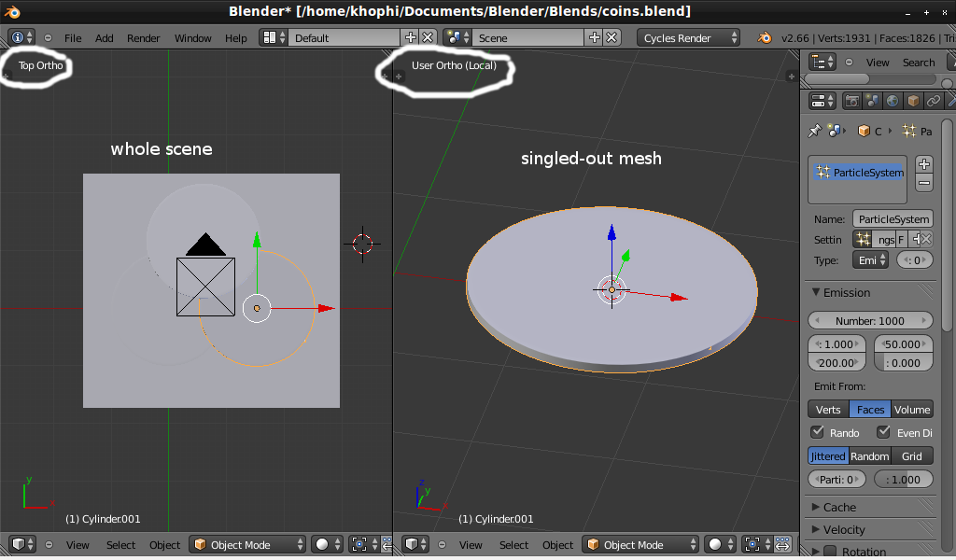Screen dimensions: 956x560
Task: Open the Select menu in the right viewport
Action: pos(513,545)
